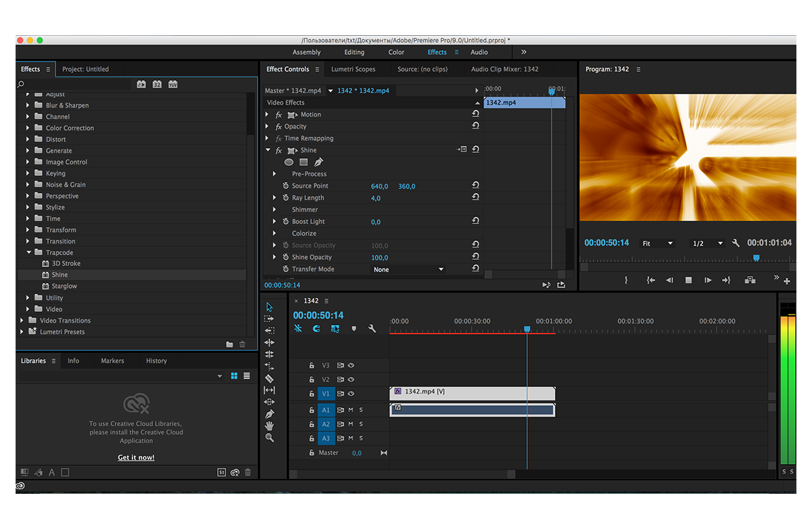
Task: Select the Hand tool
Action: pyautogui.click(x=269, y=425)
